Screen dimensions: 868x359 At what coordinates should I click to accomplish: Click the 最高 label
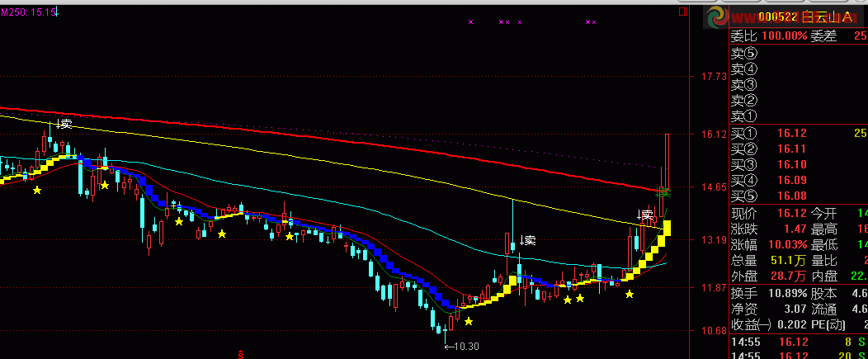[x=825, y=229]
